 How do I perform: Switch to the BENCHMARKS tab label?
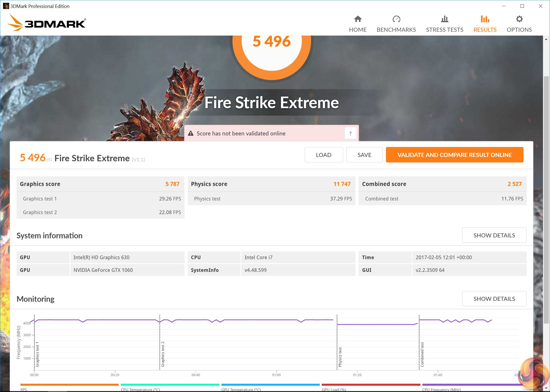click(396, 30)
